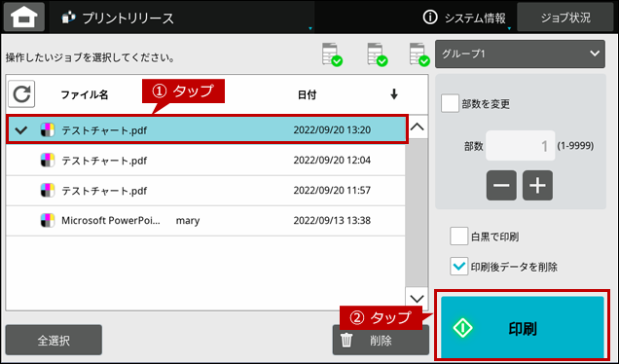Toggle the 白黒で印刷 checkbox
Image resolution: width=619 pixels, height=364 pixels.
coord(458,237)
